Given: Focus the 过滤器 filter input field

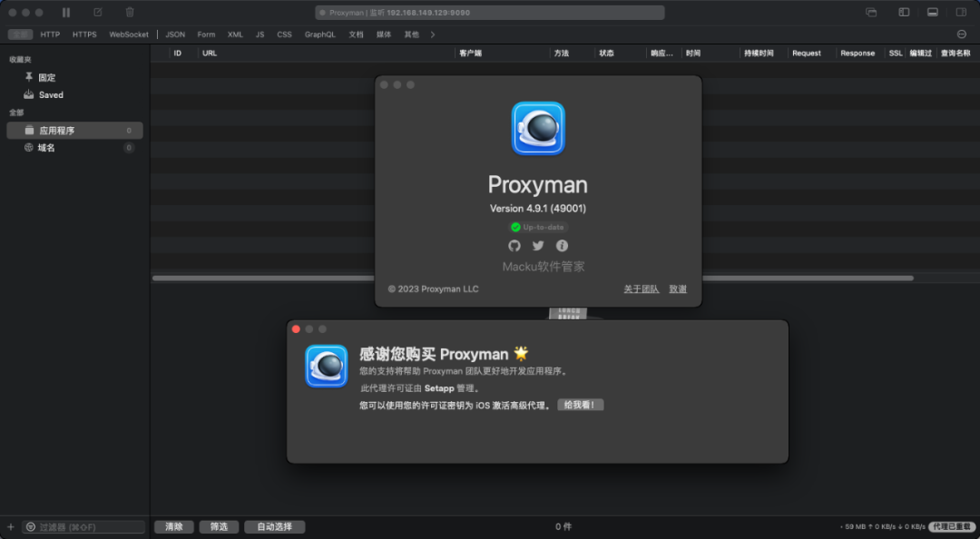Looking at the screenshot, I should coord(83,527).
